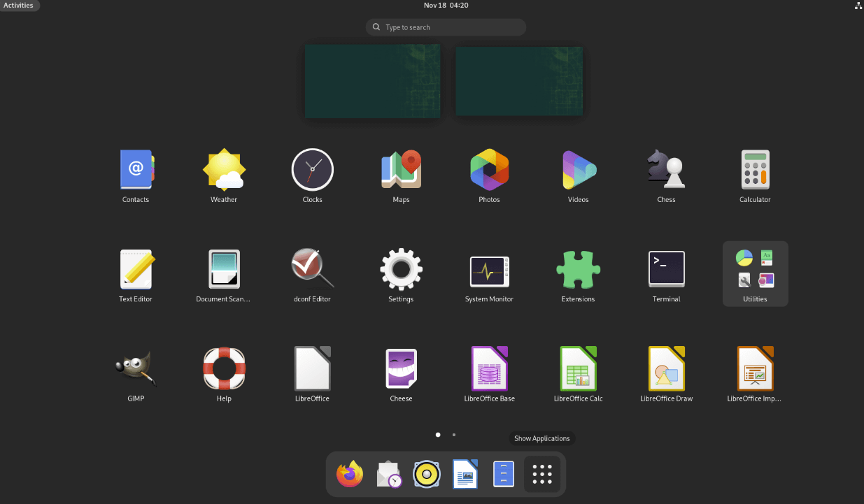Click the Show Applications grid button
Screen dimensions: 864x504
coord(542,474)
